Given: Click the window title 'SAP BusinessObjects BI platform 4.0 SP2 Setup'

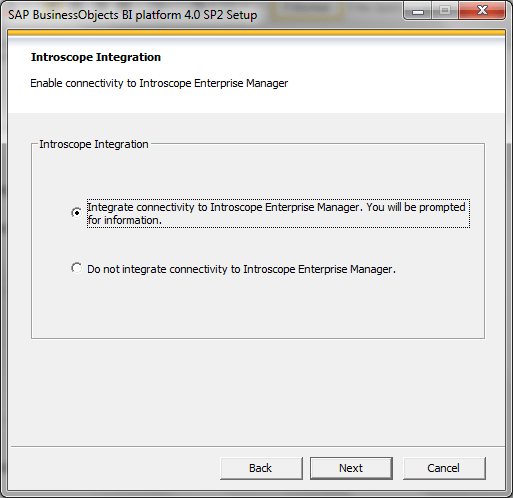Looking at the screenshot, I should [x=133, y=15].
